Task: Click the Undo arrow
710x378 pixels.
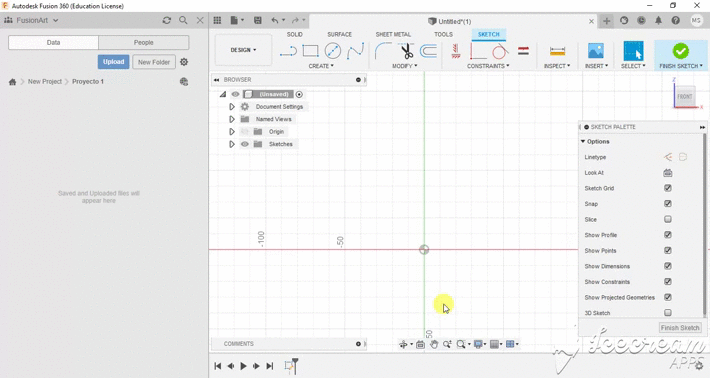Action: point(275,20)
